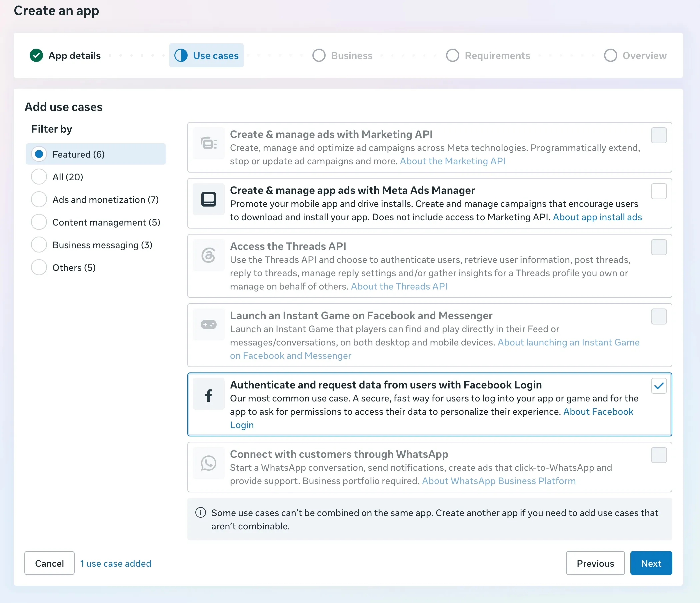Check the Meta Ads Manager use case checkbox
This screenshot has height=603, width=700.
[659, 192]
